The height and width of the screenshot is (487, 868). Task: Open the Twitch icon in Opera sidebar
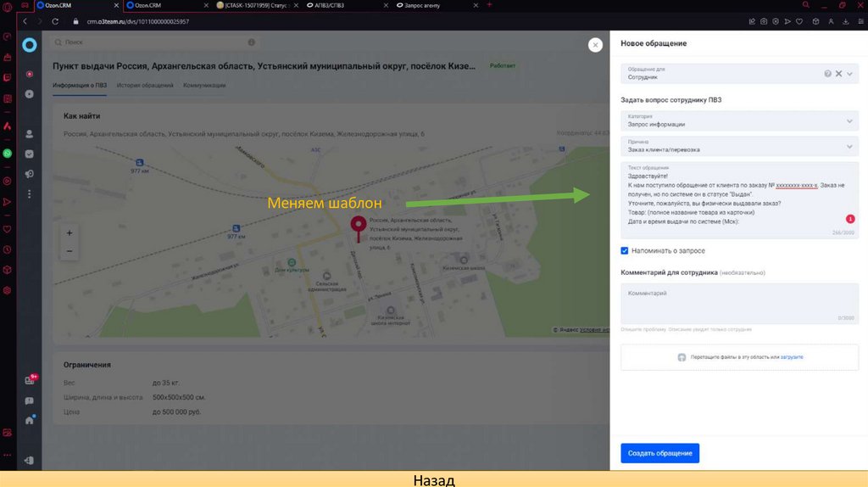7,77
